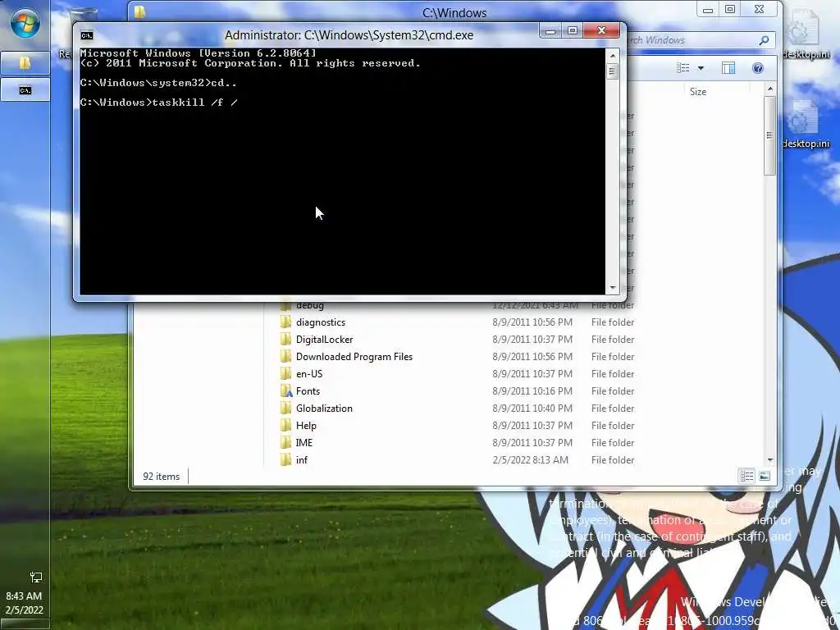Open view options dropdown arrow

click(x=701, y=69)
